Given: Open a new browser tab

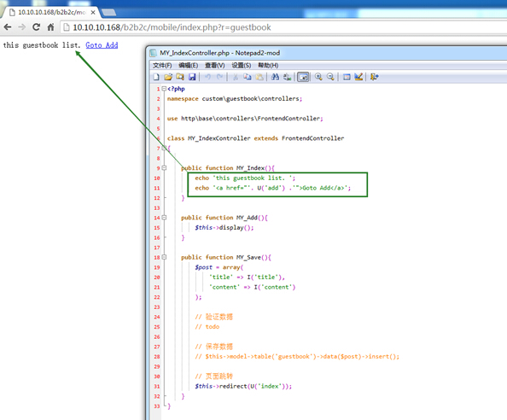Looking at the screenshot, I should pyautogui.click(x=108, y=13).
